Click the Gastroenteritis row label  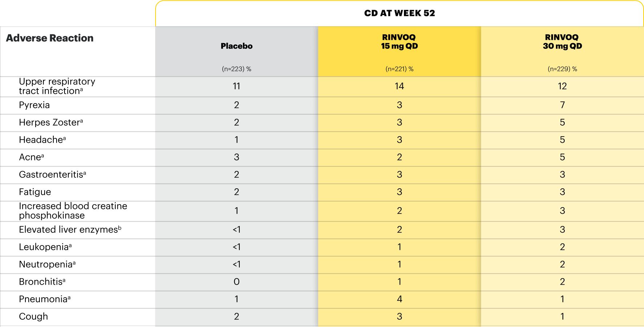tap(53, 175)
